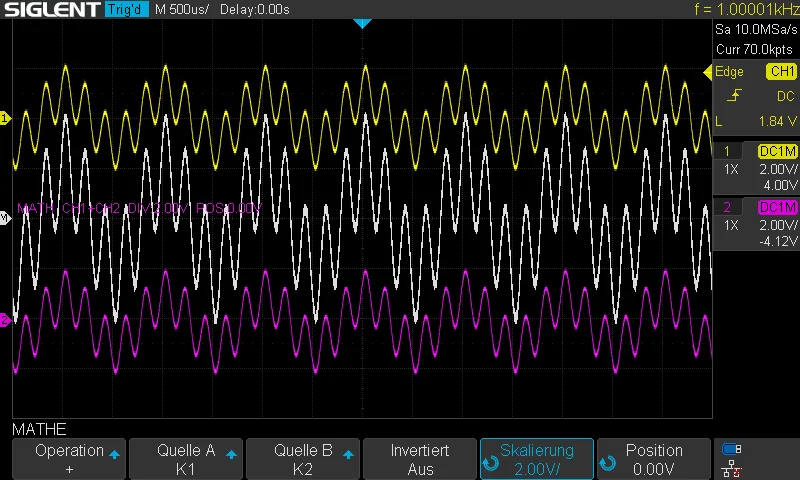Image resolution: width=800 pixels, height=480 pixels.
Task: Click the USB device status icon
Action: click(732, 449)
